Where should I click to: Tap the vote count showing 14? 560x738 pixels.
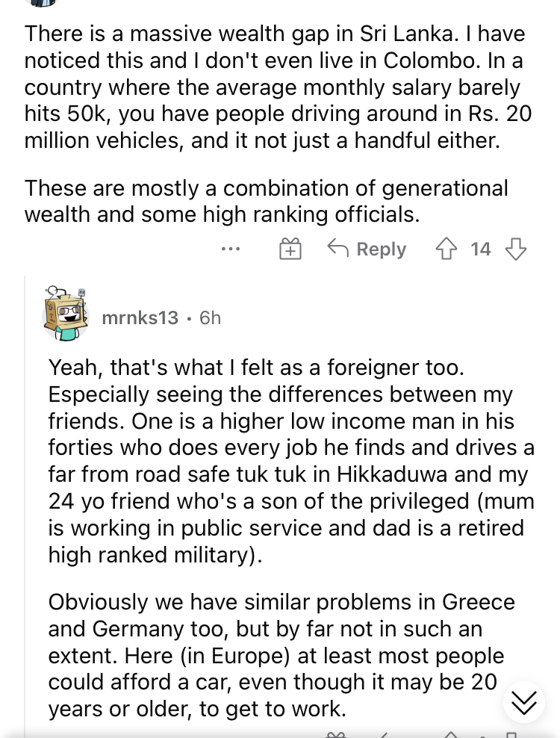point(480,249)
